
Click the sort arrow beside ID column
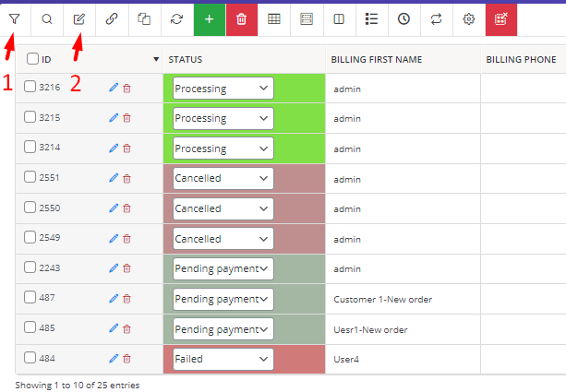[156, 60]
